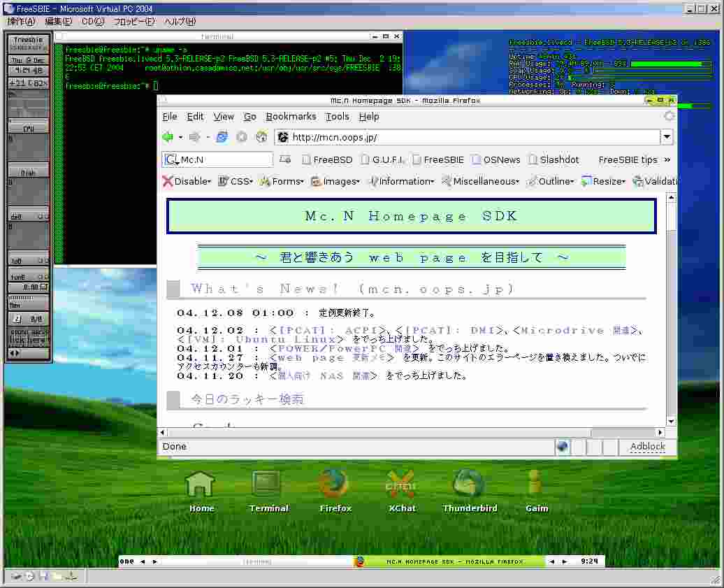
Task: Expand the CSS menu in developer toolbar
Action: (x=236, y=181)
